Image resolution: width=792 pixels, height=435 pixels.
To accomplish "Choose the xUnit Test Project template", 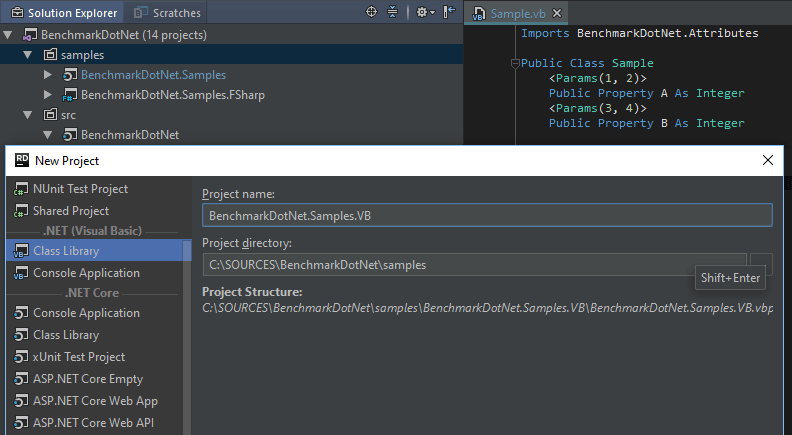I will [x=95, y=357].
